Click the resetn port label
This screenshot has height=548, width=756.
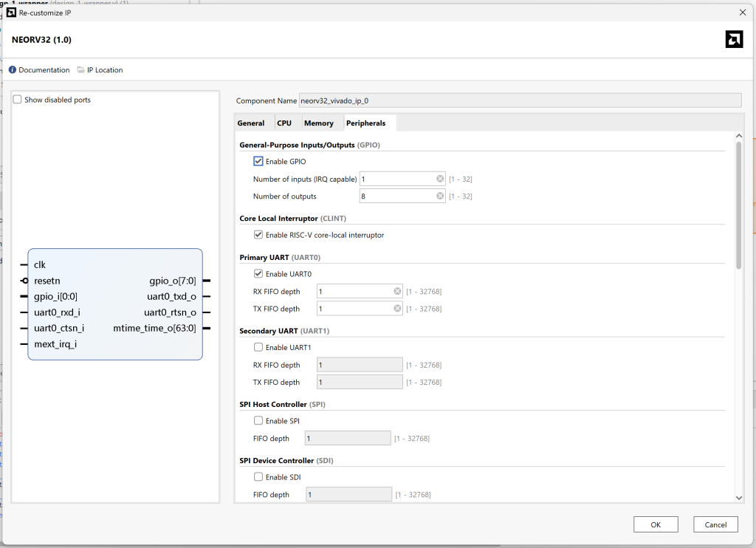pyautogui.click(x=47, y=280)
